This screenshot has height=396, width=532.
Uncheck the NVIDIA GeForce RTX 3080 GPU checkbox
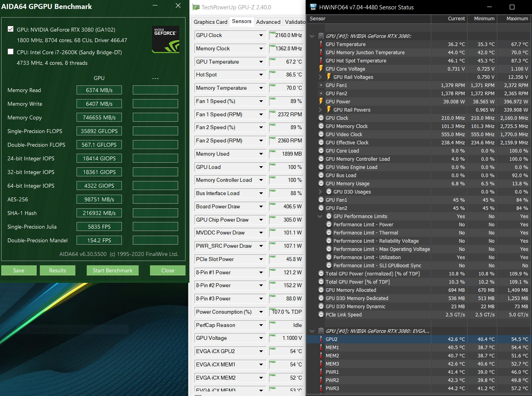[11, 29]
